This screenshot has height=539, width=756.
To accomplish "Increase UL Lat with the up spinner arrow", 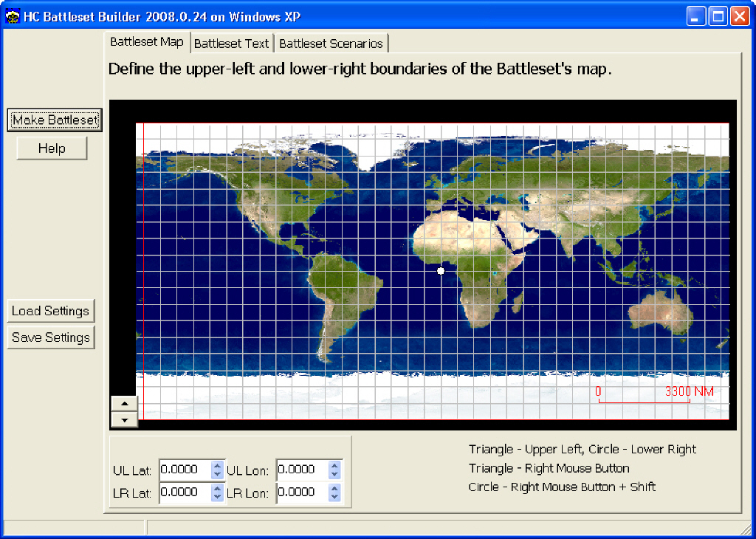I will click(217, 465).
